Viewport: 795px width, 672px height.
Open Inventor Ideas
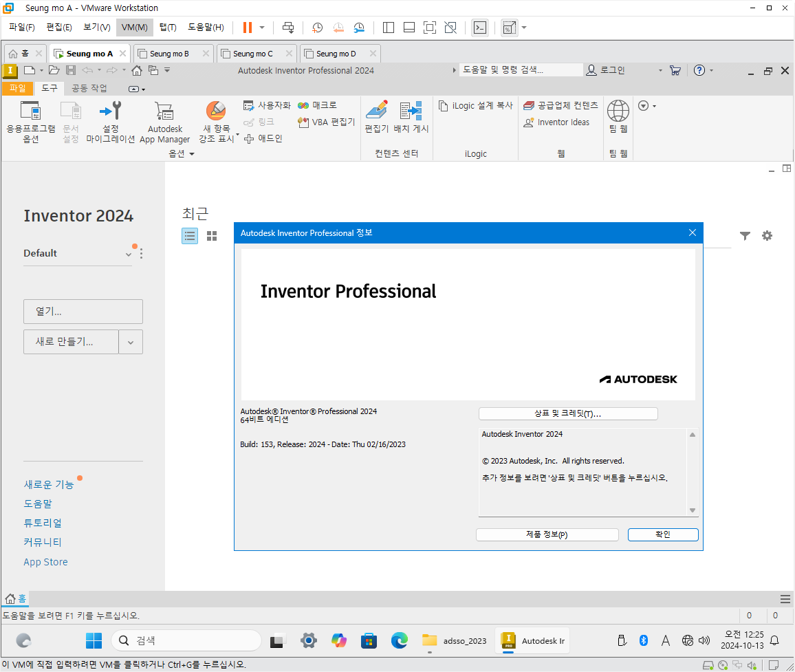(556, 122)
